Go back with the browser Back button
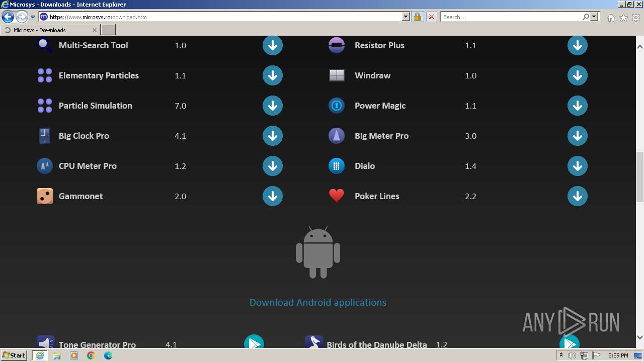The width and height of the screenshot is (644, 362). click(8, 17)
